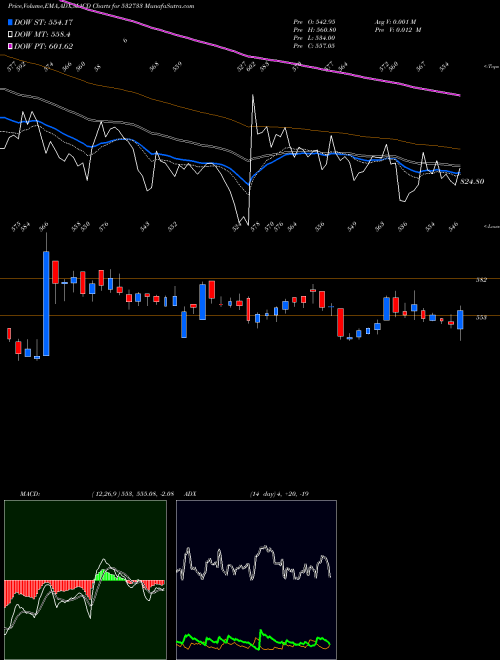Click the 'MACD:' panel heading
This screenshot has width=500, height=660.
click(30, 494)
